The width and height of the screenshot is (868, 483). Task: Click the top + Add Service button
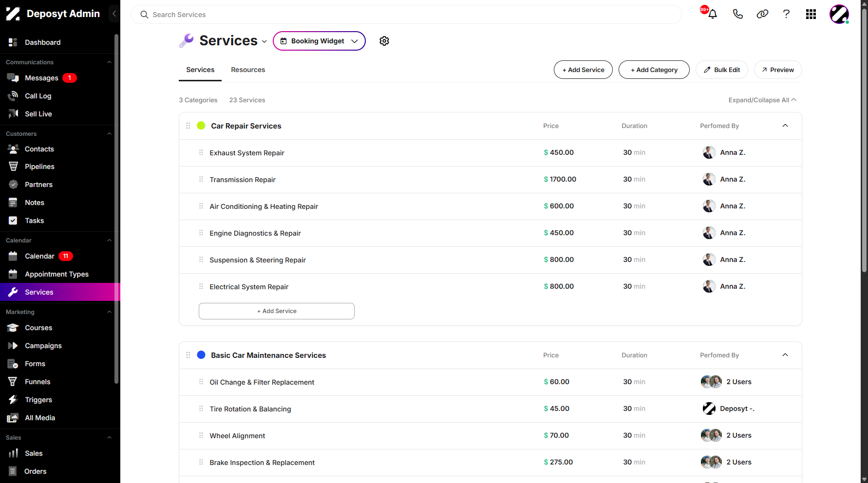pyautogui.click(x=583, y=70)
